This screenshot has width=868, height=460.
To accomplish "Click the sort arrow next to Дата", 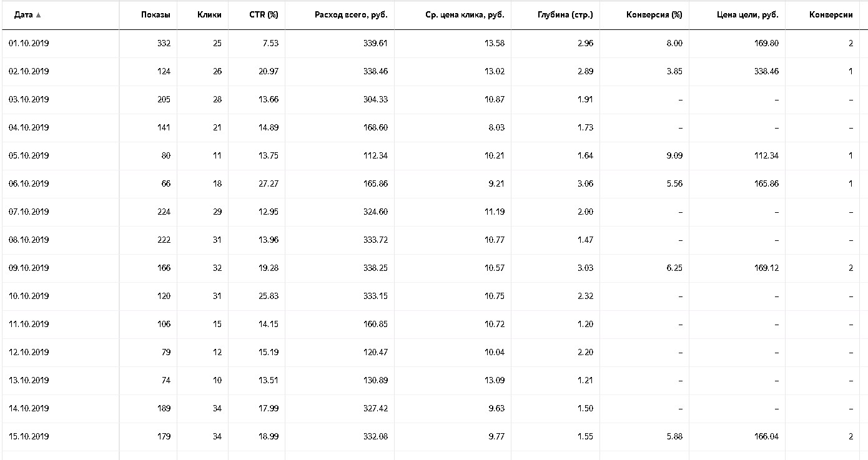I will [39, 16].
